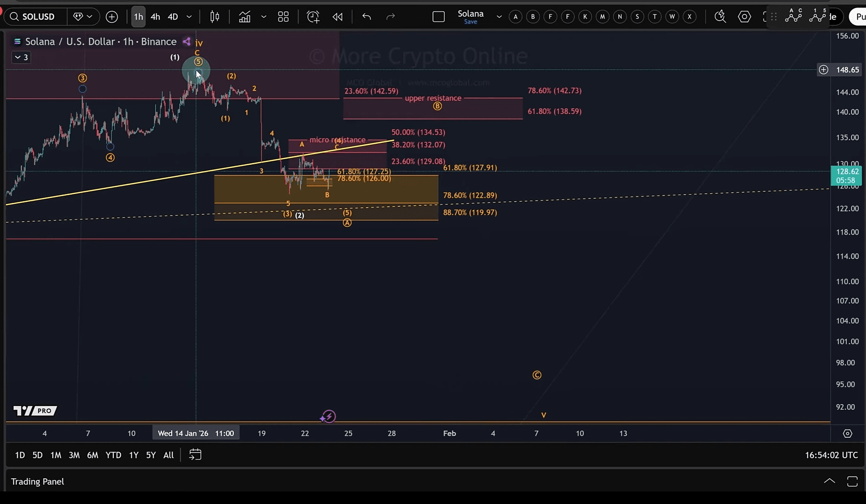The image size is (866, 504).
Task: Open the Indicators menu
Action: [x=244, y=17]
